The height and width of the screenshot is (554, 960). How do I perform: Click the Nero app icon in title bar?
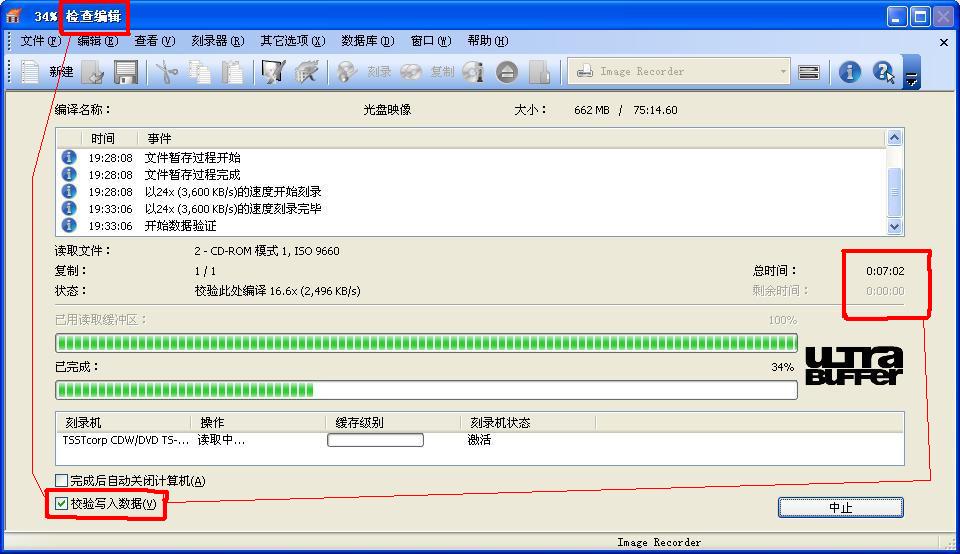point(13,16)
